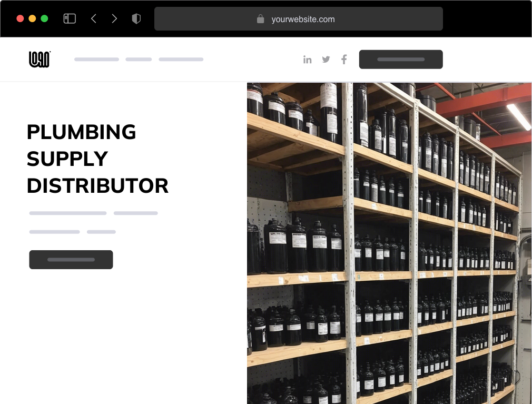Minimize the window with the yellow button
The image size is (532, 404).
pyautogui.click(x=32, y=19)
